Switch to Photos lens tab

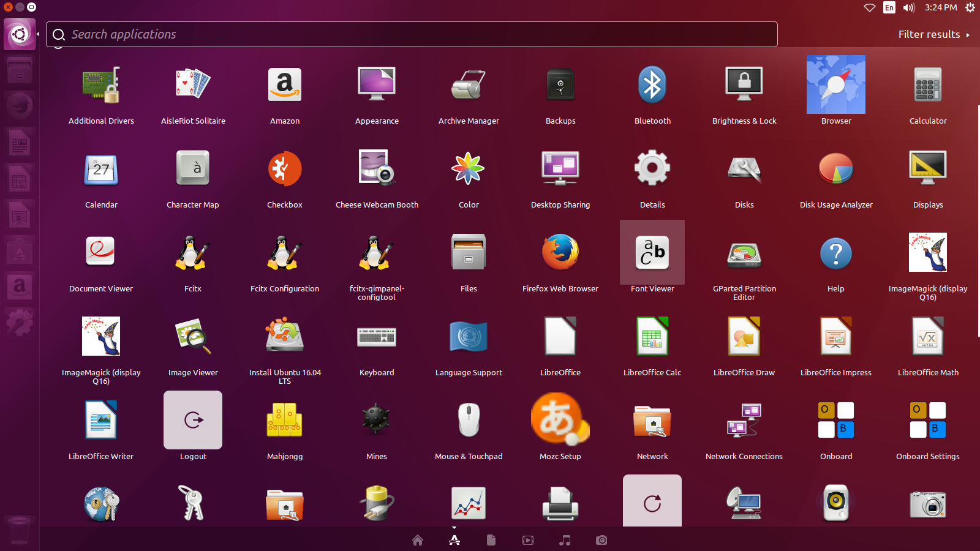point(601,540)
